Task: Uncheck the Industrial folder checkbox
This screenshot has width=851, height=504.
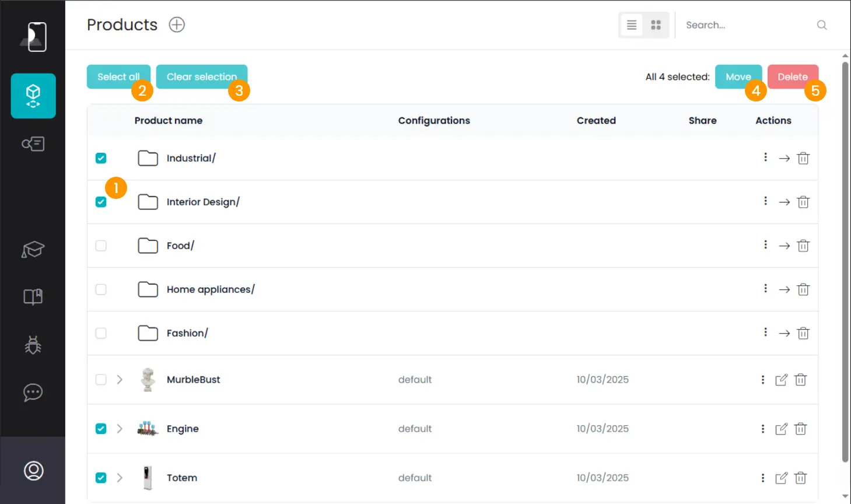Action: (101, 158)
